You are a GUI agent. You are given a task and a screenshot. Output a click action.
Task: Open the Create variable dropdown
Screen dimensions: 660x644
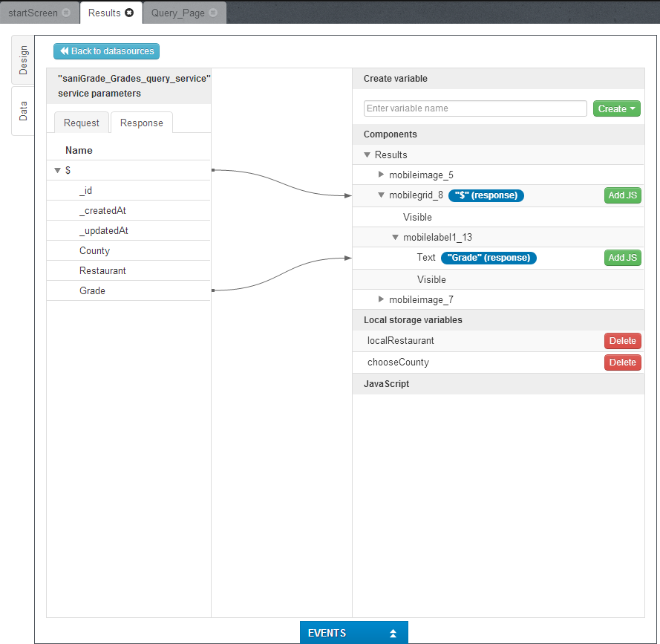(616, 108)
